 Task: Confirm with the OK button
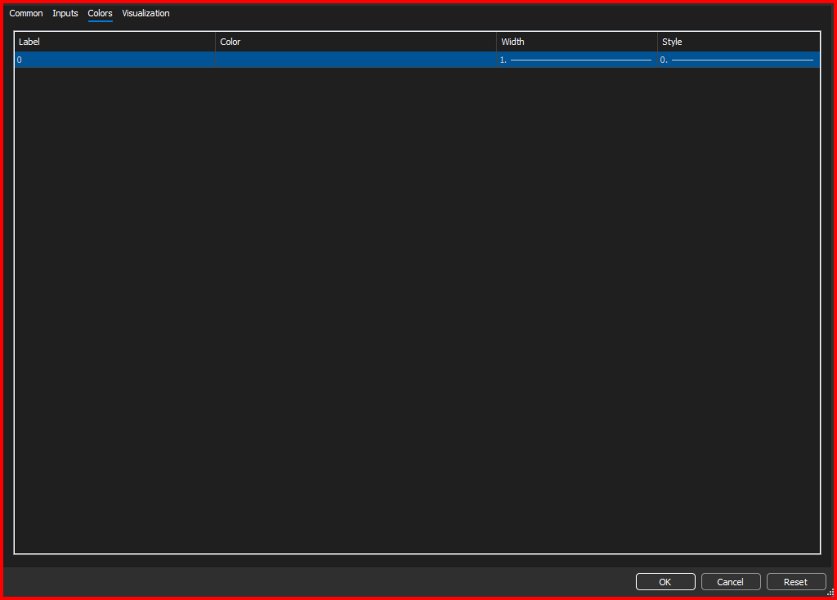(665, 581)
